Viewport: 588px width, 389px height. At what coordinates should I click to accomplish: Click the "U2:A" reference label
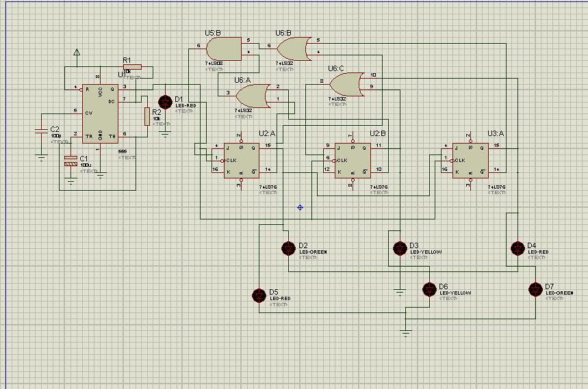(x=267, y=134)
